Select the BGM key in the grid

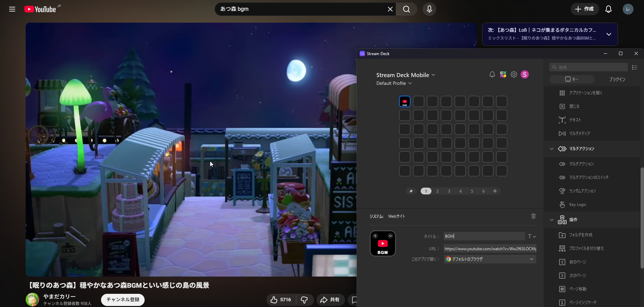(x=404, y=101)
